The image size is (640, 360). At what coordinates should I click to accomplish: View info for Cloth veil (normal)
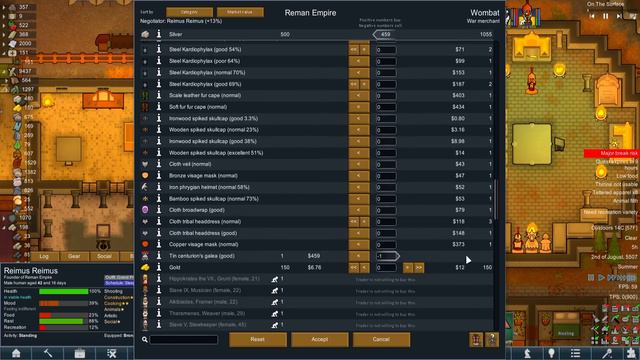point(159,164)
